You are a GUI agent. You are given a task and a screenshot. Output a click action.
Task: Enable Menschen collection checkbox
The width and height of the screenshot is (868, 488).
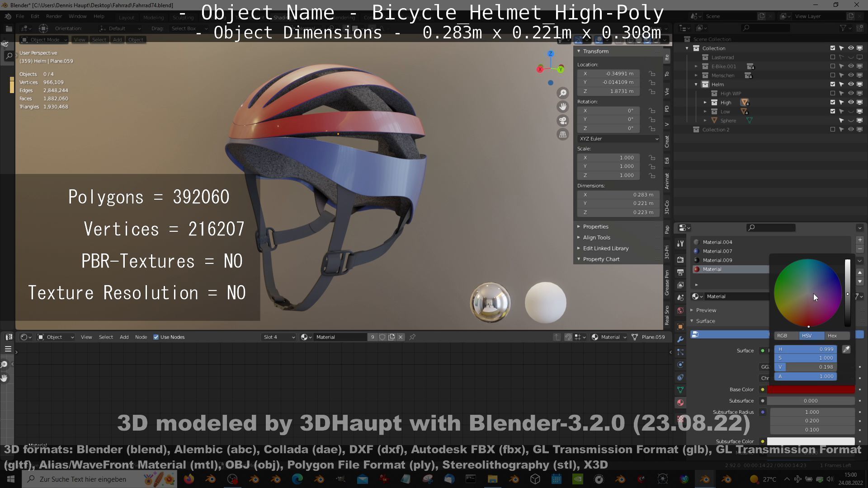[833, 75]
